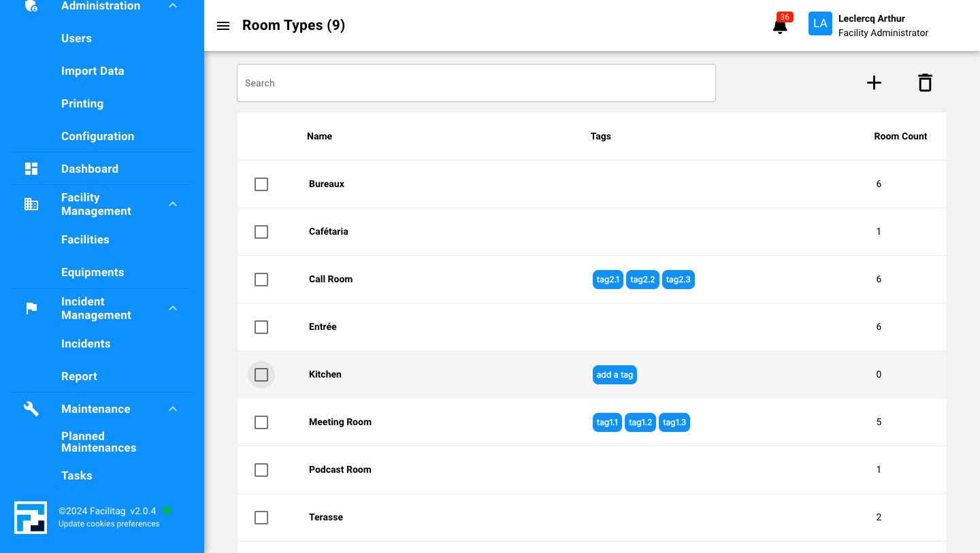980x553 pixels.
Task: Open notifications via the bell icon
Action: coord(780,27)
